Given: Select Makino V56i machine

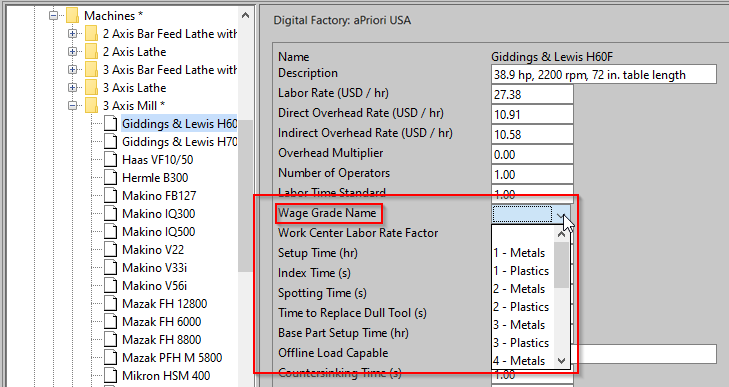Looking at the screenshot, I should [154, 286].
